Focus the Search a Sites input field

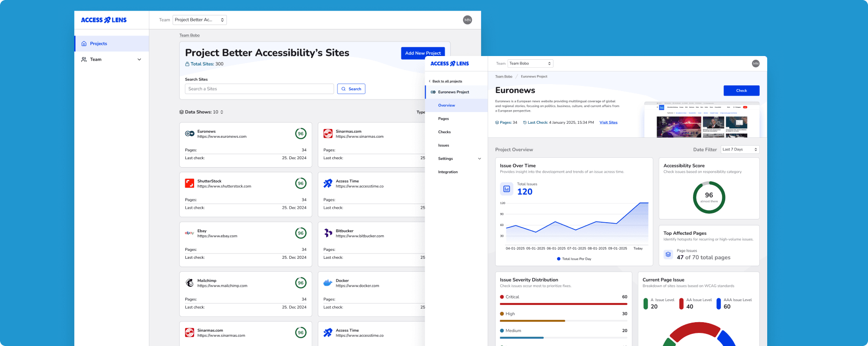click(x=259, y=89)
